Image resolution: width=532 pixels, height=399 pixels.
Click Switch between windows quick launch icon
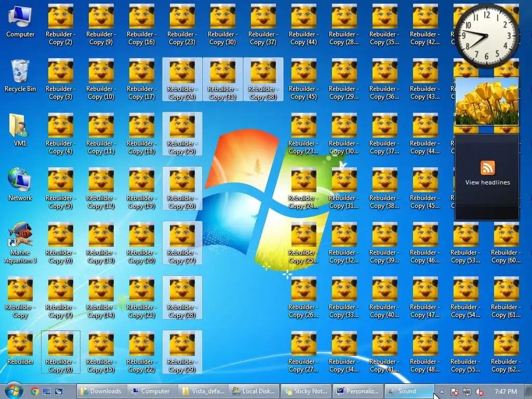point(59,391)
